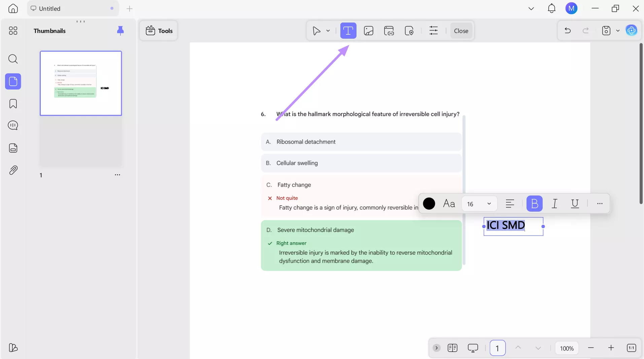Undo the last action
Screen dimensions: 644x359
coord(568,30)
